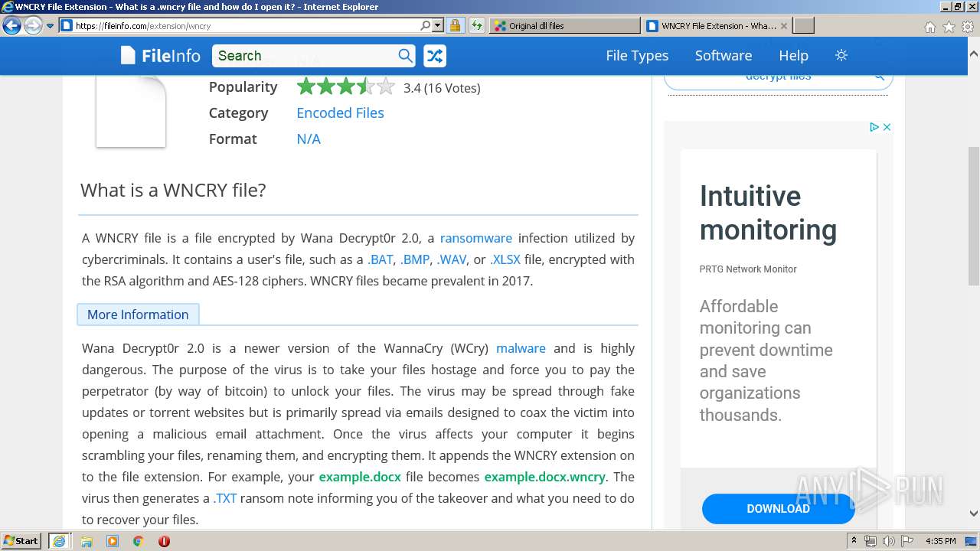Click the random file type shuffle icon
The width and height of the screenshot is (980, 551).
(434, 56)
